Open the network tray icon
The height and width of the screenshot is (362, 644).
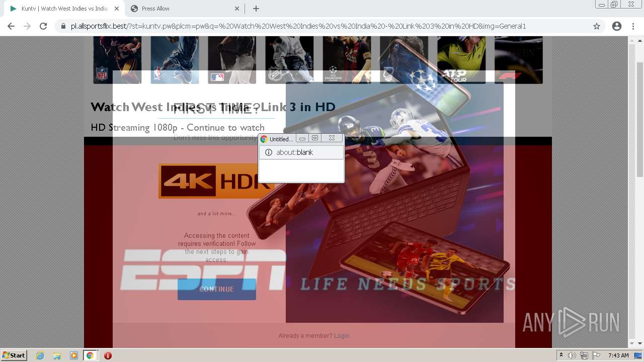(584, 355)
